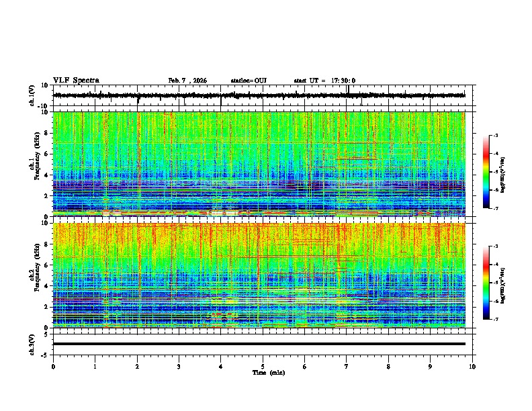The height and width of the screenshot is (411, 532).
Task: Click the "VLF Spectra" plot title
Action: click(76, 81)
